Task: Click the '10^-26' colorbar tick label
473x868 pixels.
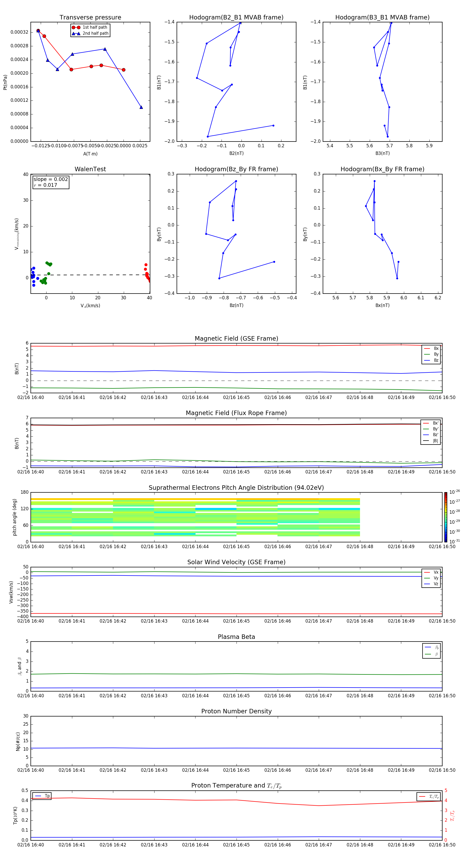Action: coord(455,492)
